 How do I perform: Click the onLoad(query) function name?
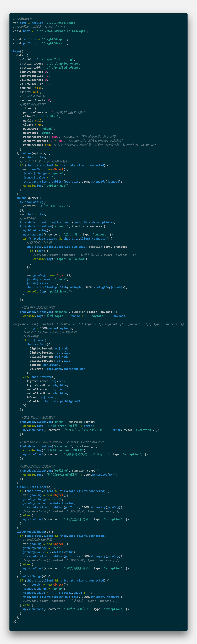point(21,198)
